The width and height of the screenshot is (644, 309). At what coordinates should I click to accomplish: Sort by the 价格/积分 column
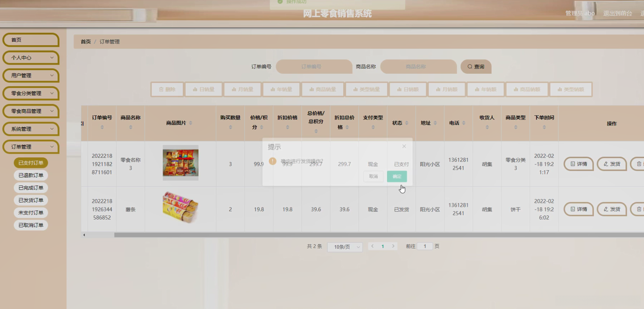coord(262,127)
